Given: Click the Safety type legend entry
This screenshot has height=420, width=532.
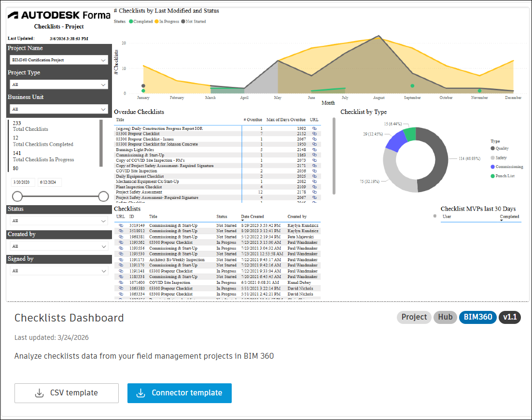Looking at the screenshot, I should click(x=499, y=158).
